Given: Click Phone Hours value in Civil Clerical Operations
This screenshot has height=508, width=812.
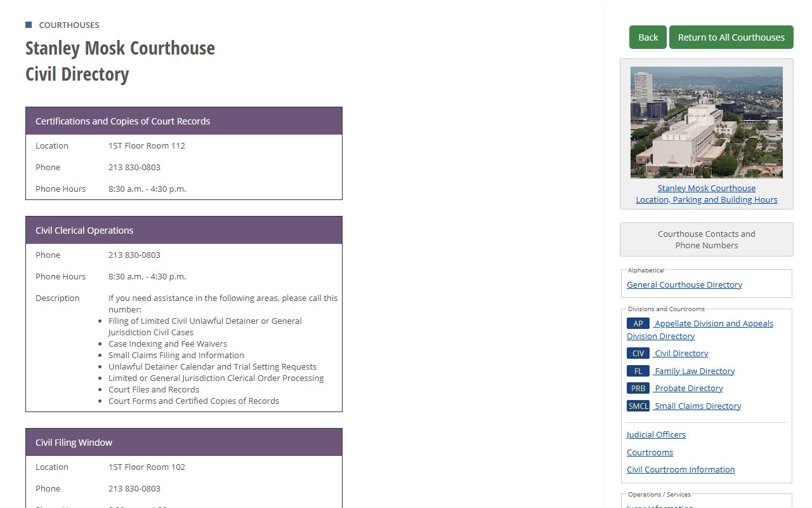Looking at the screenshot, I should click(x=147, y=276).
